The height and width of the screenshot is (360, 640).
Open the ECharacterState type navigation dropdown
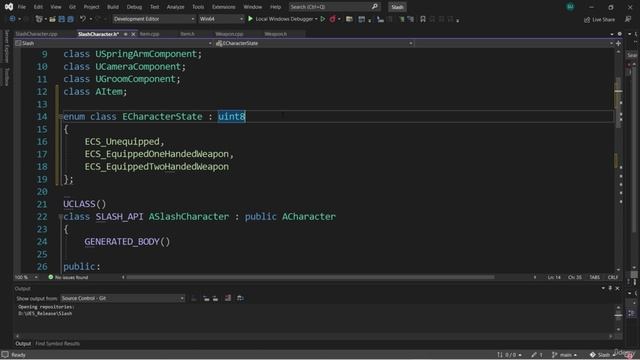tap(313, 43)
